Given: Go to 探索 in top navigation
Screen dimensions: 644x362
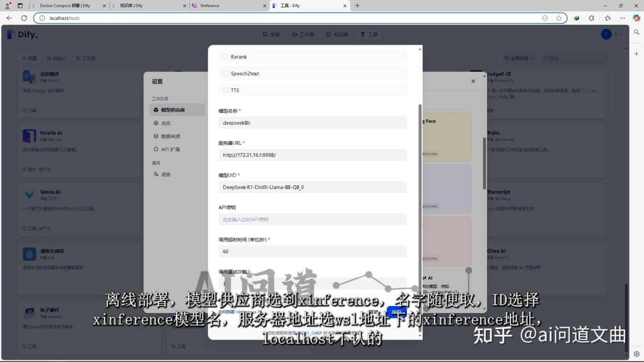Looking at the screenshot, I should click(x=271, y=34).
